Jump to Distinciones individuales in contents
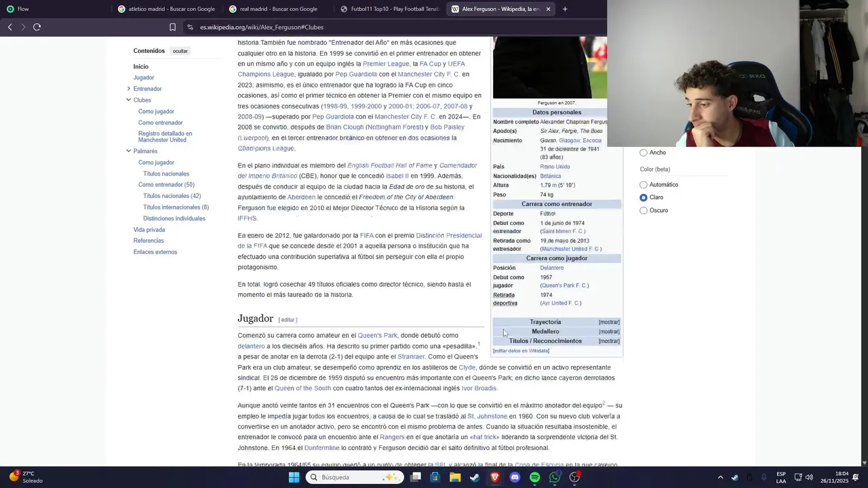The height and width of the screenshot is (488, 868). coord(174,218)
